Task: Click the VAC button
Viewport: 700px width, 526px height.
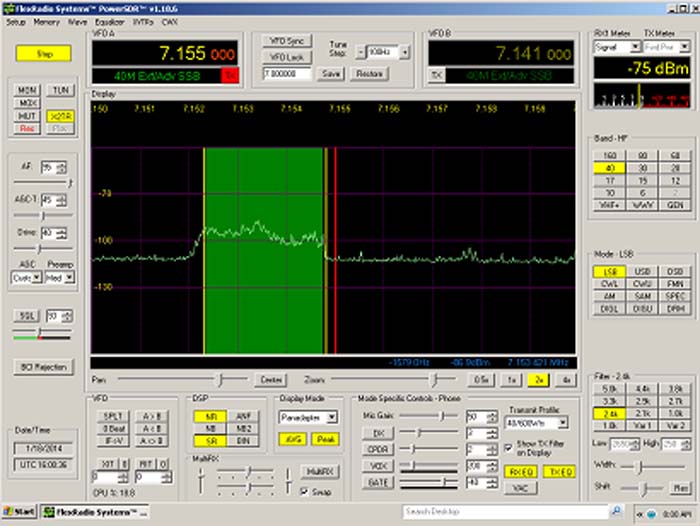Action: coord(521,488)
